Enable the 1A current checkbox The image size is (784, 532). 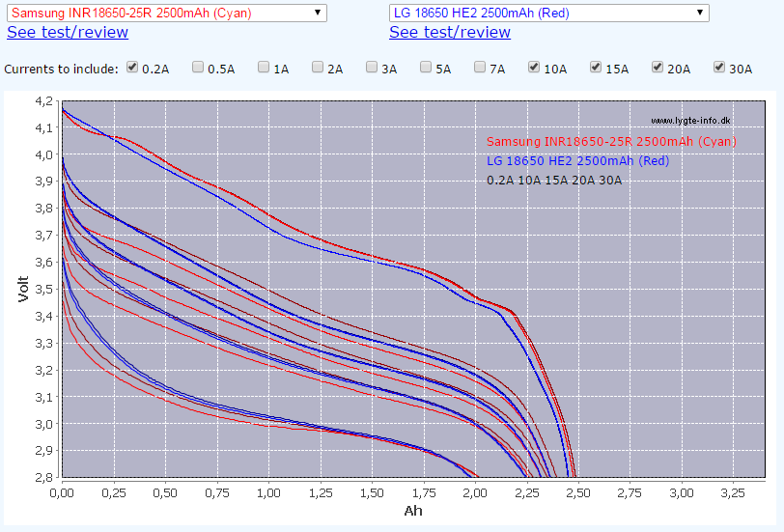coord(264,67)
